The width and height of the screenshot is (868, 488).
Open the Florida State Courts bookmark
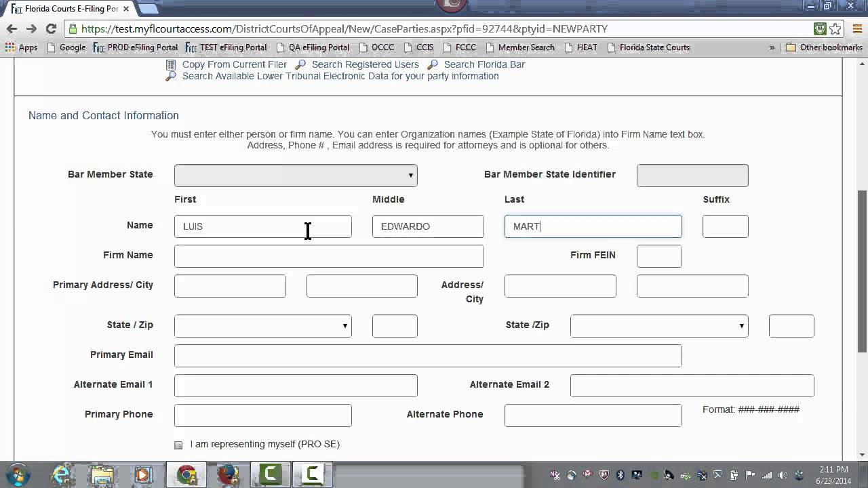point(649,47)
